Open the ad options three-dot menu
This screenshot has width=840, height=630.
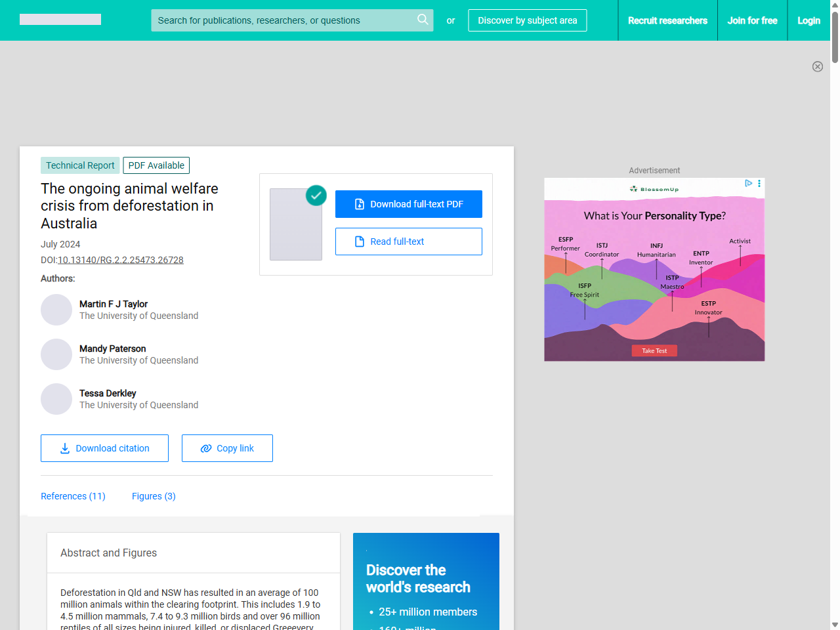pos(759,184)
